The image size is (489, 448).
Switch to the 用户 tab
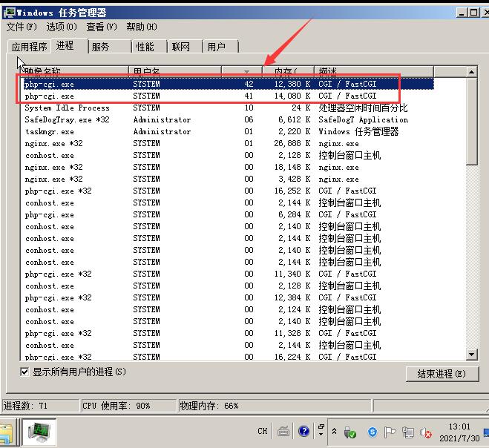(220, 47)
